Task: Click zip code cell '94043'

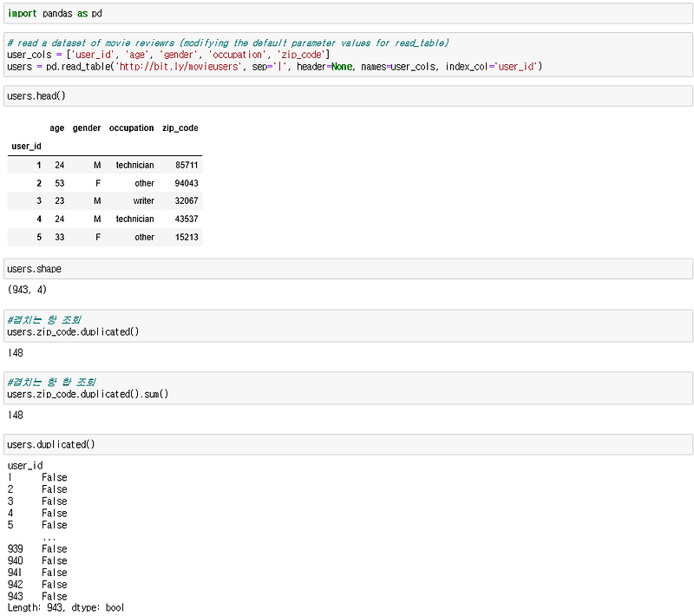Action: pos(187,183)
